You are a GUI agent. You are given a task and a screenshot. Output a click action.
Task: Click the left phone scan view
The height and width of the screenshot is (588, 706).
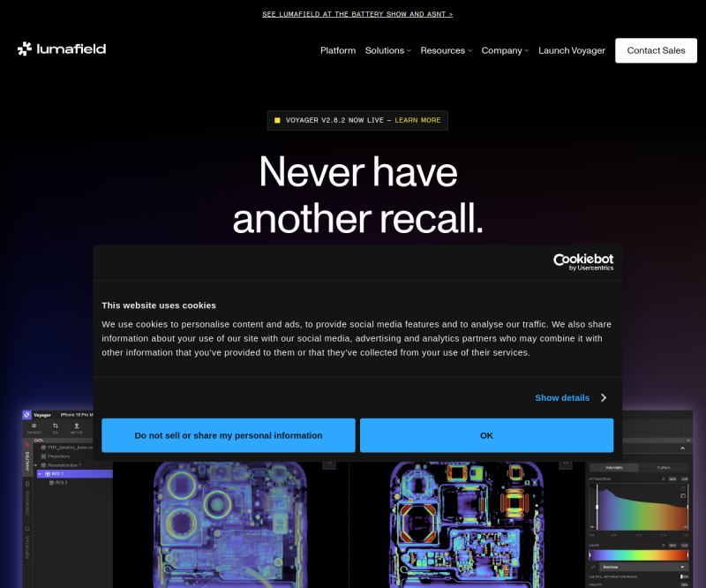point(230,524)
